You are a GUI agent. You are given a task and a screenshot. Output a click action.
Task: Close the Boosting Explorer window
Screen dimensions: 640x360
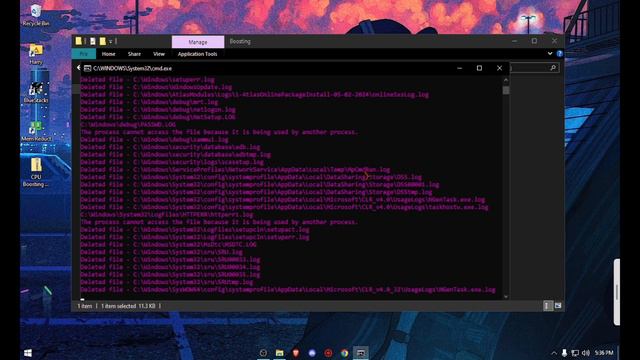(554, 41)
